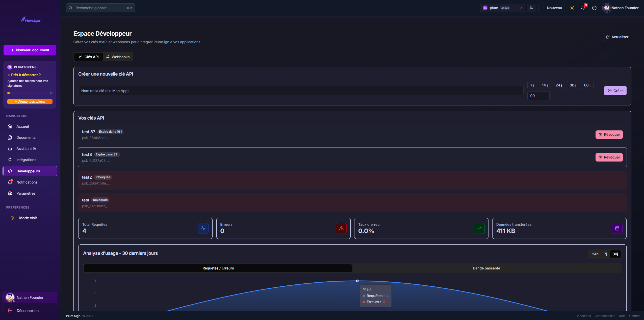Click the chart data point for 10 juil.
Viewport: 644px width, 320px height.
357,281
